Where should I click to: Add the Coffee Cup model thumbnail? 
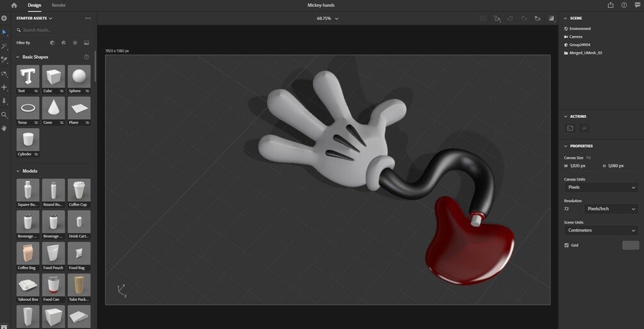pyautogui.click(x=79, y=190)
